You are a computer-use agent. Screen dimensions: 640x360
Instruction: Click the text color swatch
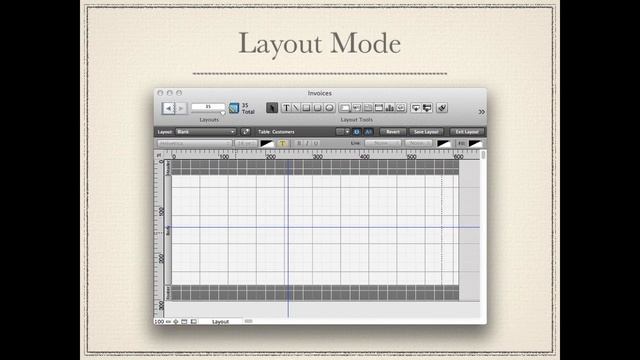(267, 143)
